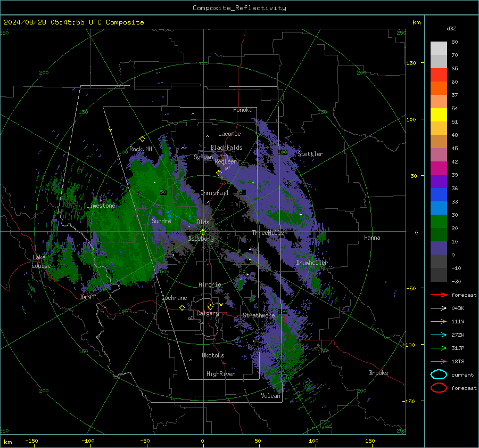Click the Blackfalds city label

(x=226, y=148)
